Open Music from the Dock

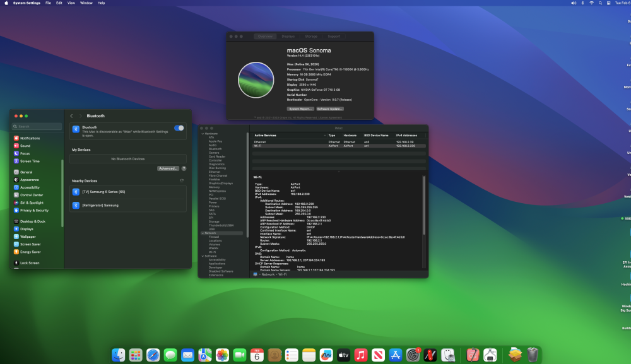pos(360,355)
